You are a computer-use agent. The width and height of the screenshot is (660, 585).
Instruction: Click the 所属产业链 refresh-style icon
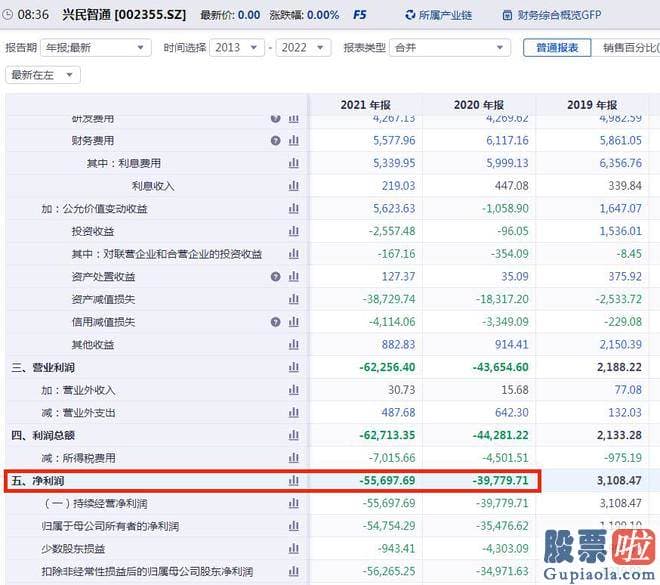[410, 15]
